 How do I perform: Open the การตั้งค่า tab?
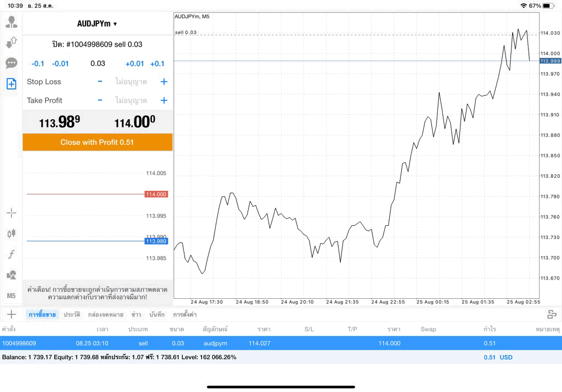tap(184, 315)
